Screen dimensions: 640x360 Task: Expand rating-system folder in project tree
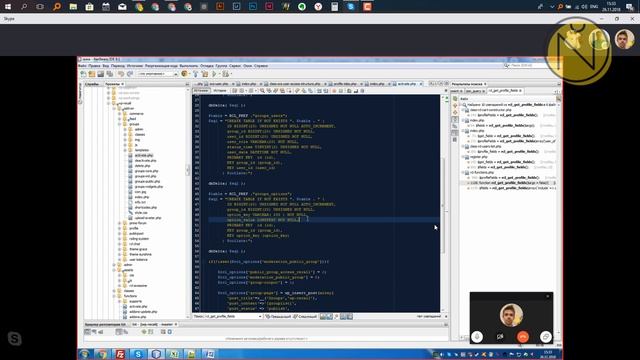click(120, 239)
